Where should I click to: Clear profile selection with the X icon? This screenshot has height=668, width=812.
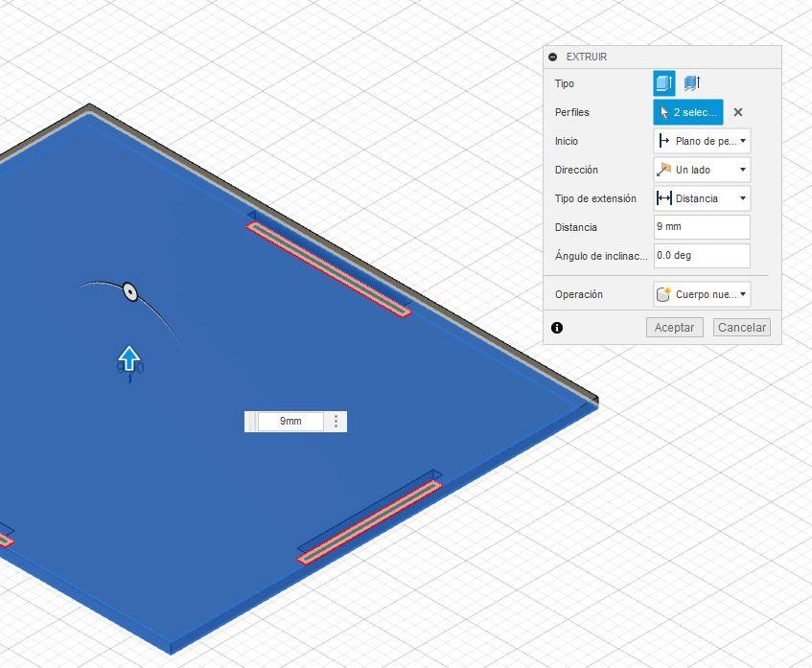tap(738, 112)
